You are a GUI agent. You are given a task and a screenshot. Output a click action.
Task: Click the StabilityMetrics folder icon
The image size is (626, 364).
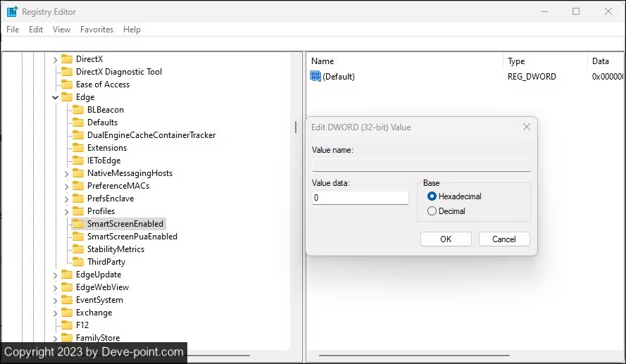[78, 249]
